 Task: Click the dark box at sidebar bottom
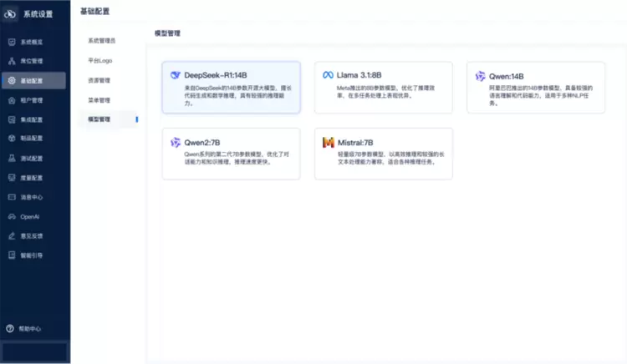tap(35, 351)
